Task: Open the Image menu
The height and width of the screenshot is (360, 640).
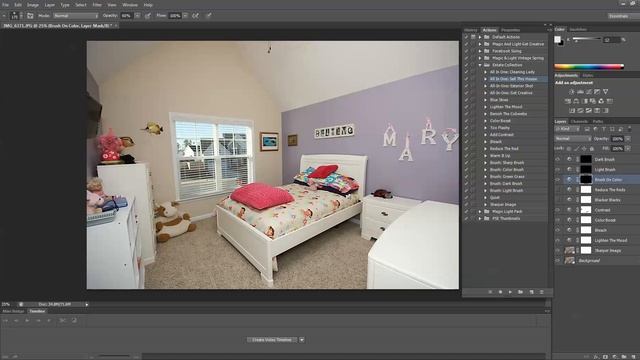Action: (x=33, y=5)
